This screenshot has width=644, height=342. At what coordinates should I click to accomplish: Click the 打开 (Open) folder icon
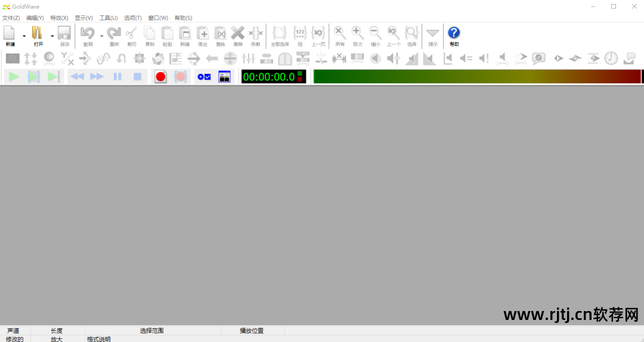pyautogui.click(x=38, y=33)
